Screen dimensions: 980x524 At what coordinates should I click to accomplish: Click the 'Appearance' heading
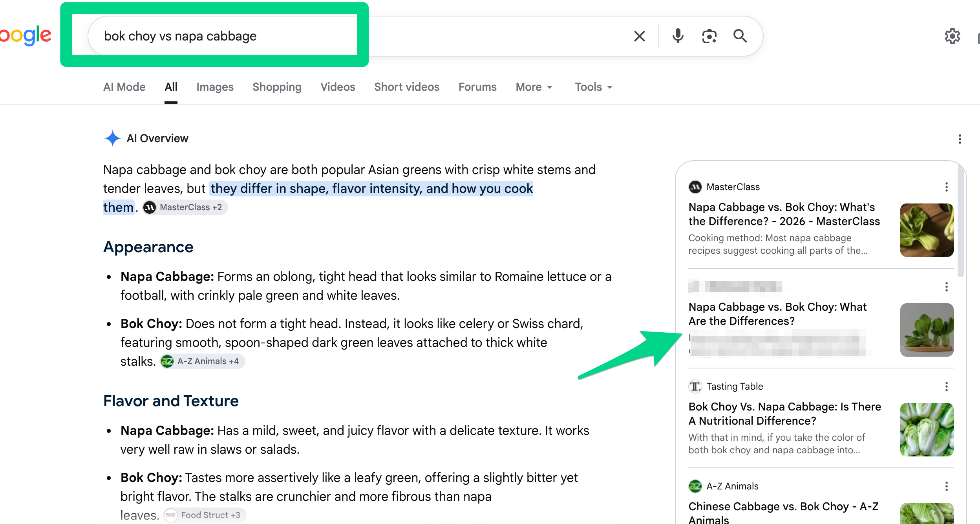(x=148, y=247)
